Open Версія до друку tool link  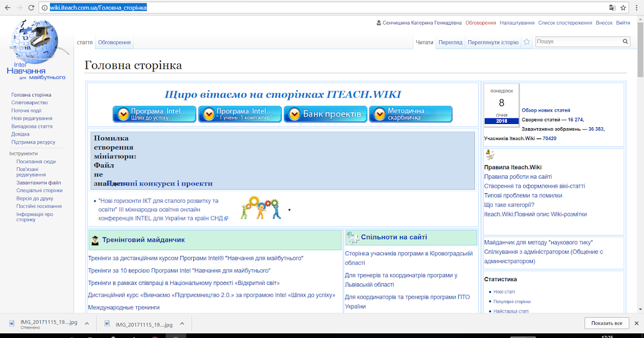point(34,199)
